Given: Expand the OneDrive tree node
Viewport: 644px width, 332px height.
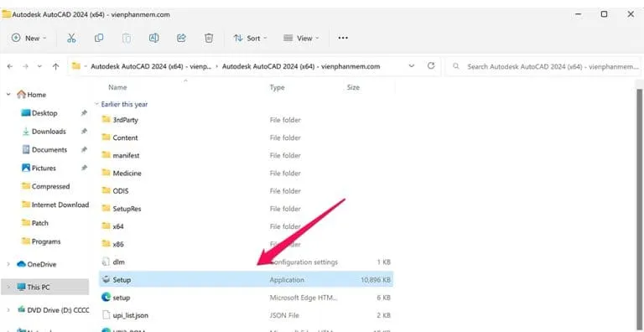Looking at the screenshot, I should (x=8, y=264).
